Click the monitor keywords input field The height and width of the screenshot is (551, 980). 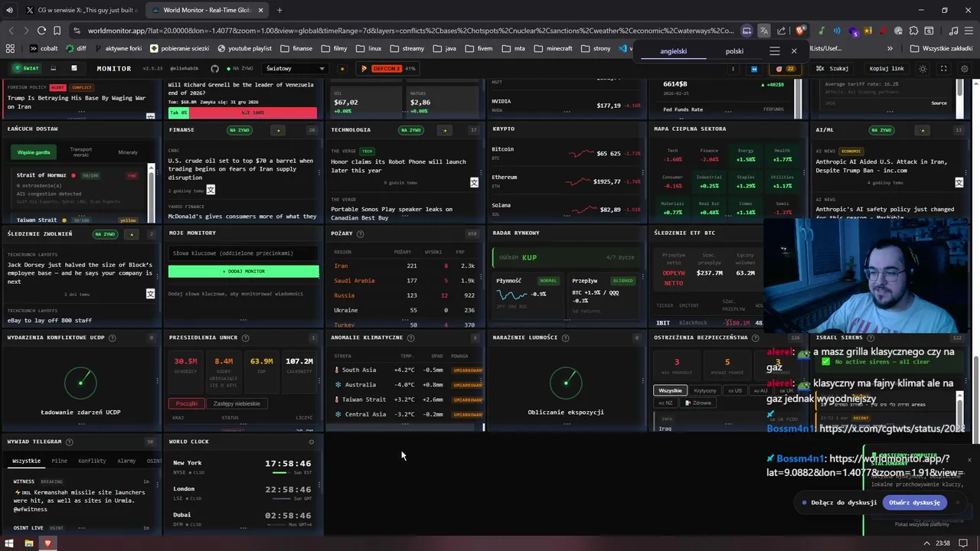tap(243, 253)
